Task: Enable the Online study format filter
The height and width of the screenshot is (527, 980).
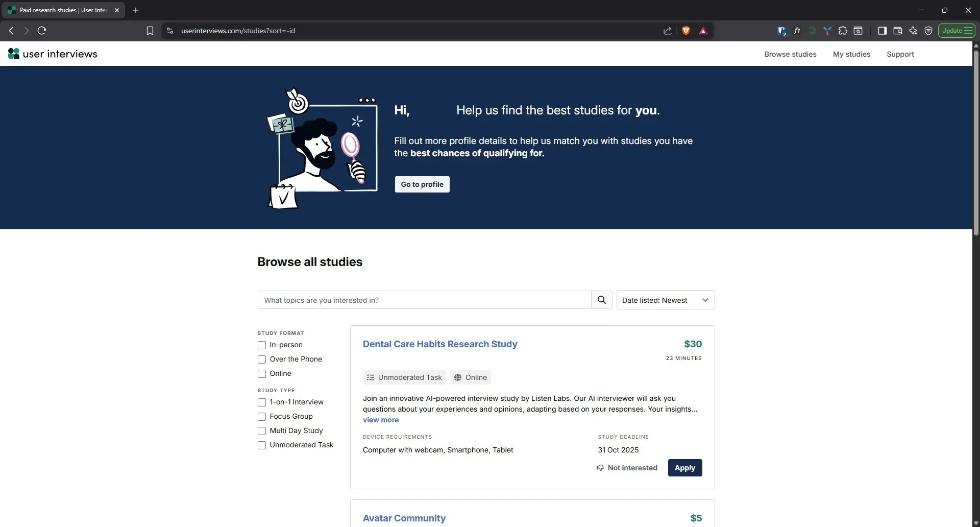Action: click(x=262, y=374)
